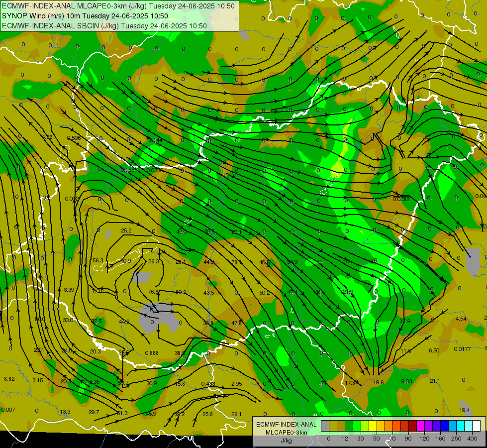Image resolution: width=487 pixels, height=448 pixels.
Task: Pick the bright green legend swatch
Action: tap(357, 426)
